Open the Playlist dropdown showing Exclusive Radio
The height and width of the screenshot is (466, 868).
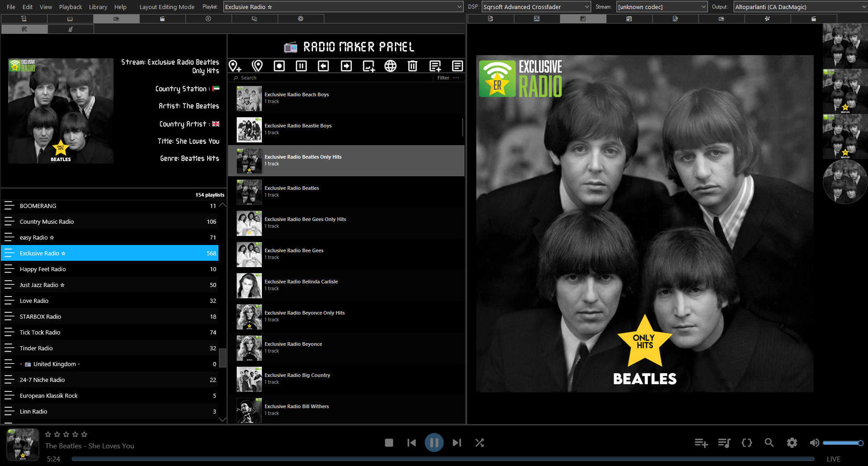pyautogui.click(x=343, y=7)
